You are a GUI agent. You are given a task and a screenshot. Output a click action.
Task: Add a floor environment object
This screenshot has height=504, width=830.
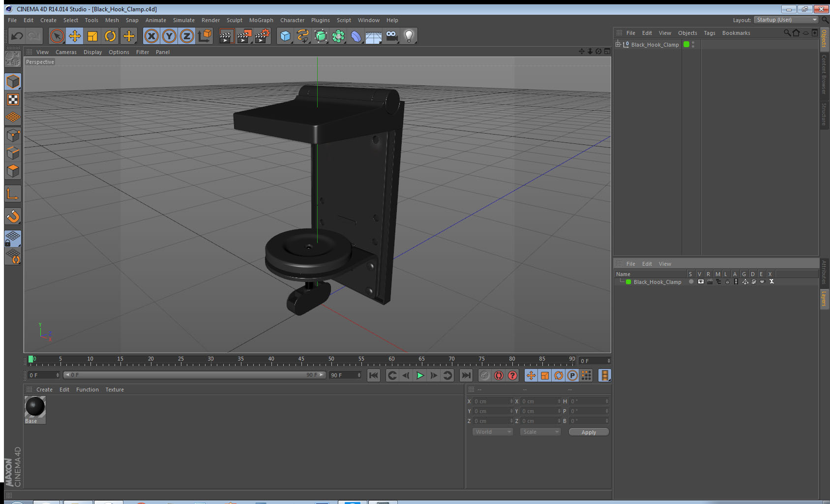click(374, 36)
